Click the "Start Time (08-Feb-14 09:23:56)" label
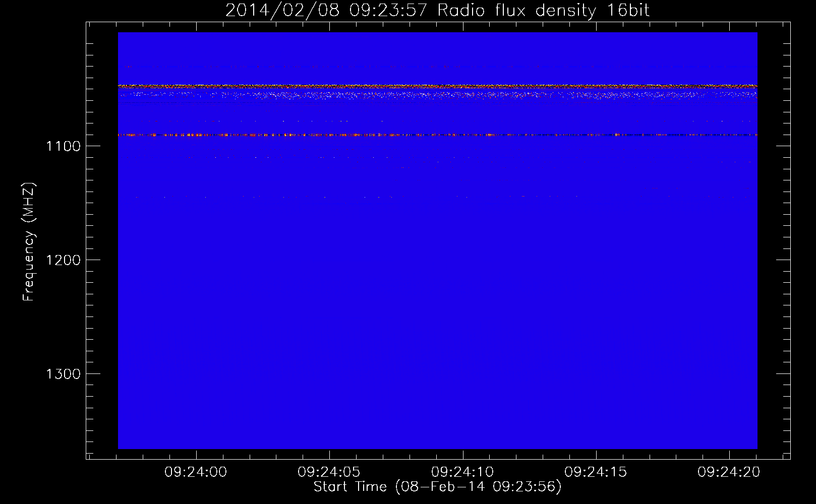This screenshot has width=816, height=504. point(437,487)
